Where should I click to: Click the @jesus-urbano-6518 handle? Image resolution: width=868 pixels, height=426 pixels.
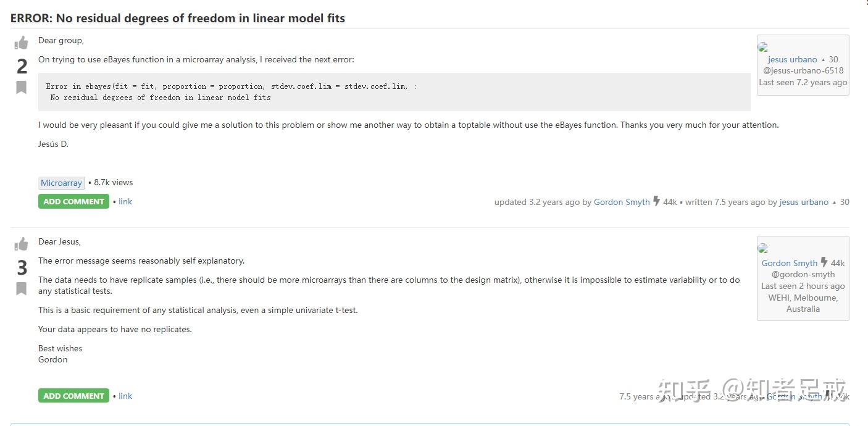pos(803,70)
